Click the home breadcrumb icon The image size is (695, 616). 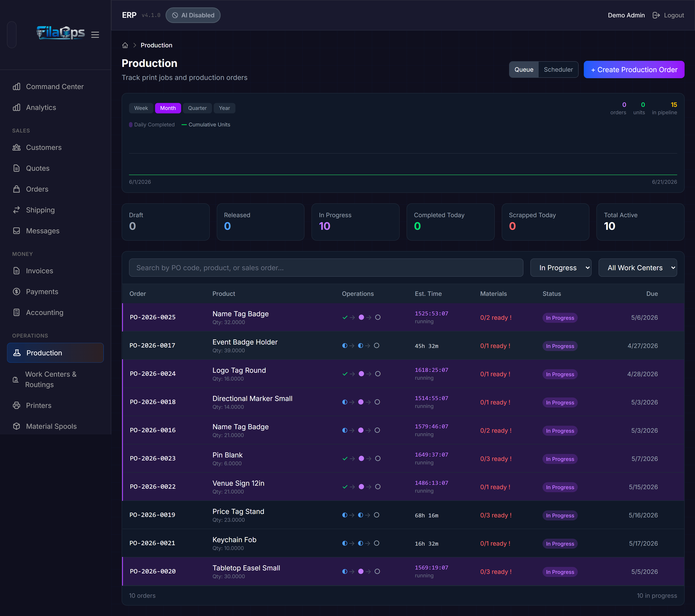pyautogui.click(x=125, y=45)
